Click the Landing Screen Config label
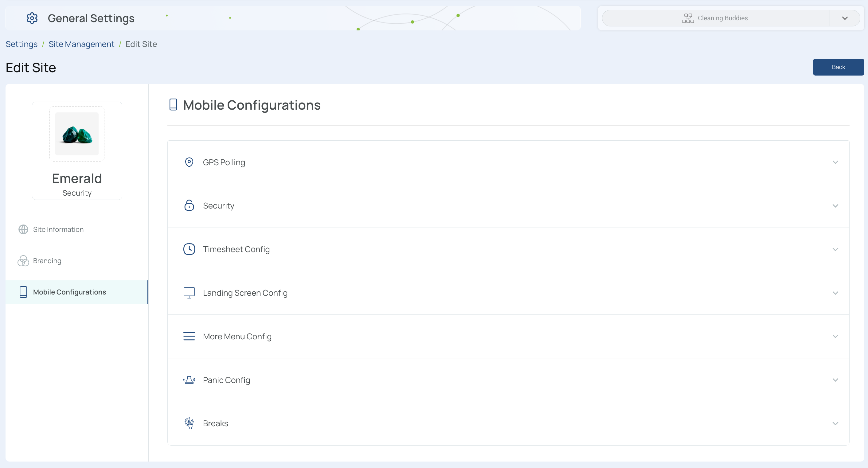Image resolution: width=868 pixels, height=468 pixels. click(245, 293)
